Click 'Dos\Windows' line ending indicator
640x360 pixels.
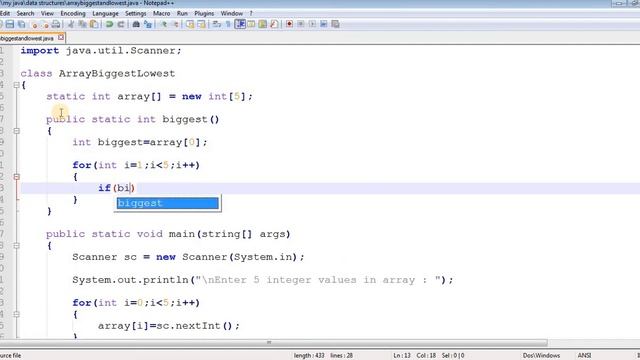[x=541, y=356]
